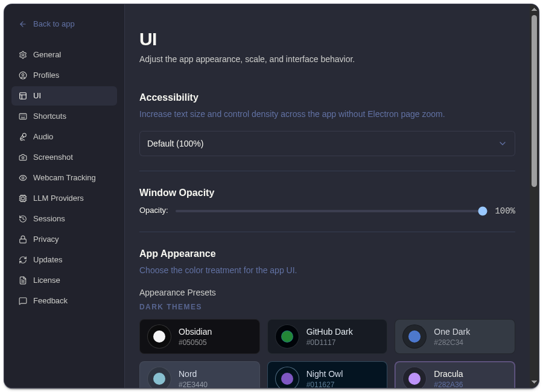The width and height of the screenshot is (543, 392).
Task: Click Night Owl's purple color circle
Action: 287,379
